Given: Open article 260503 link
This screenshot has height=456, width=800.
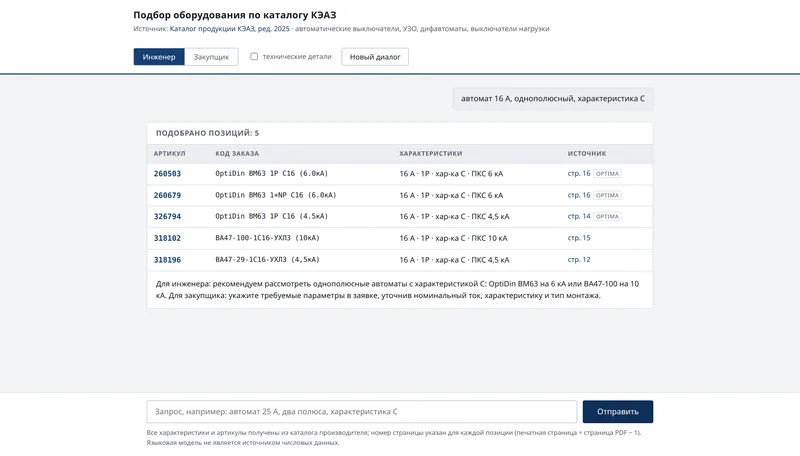Looking at the screenshot, I should [167, 174].
